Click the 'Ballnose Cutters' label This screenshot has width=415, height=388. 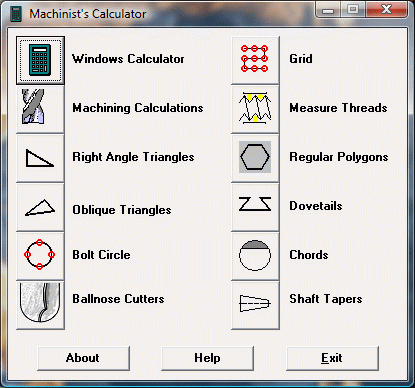point(118,299)
